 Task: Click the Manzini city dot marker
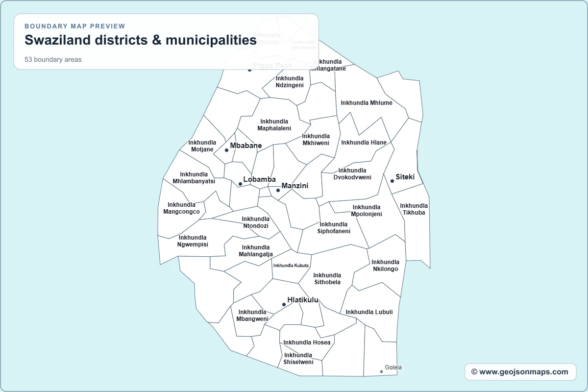278,191
